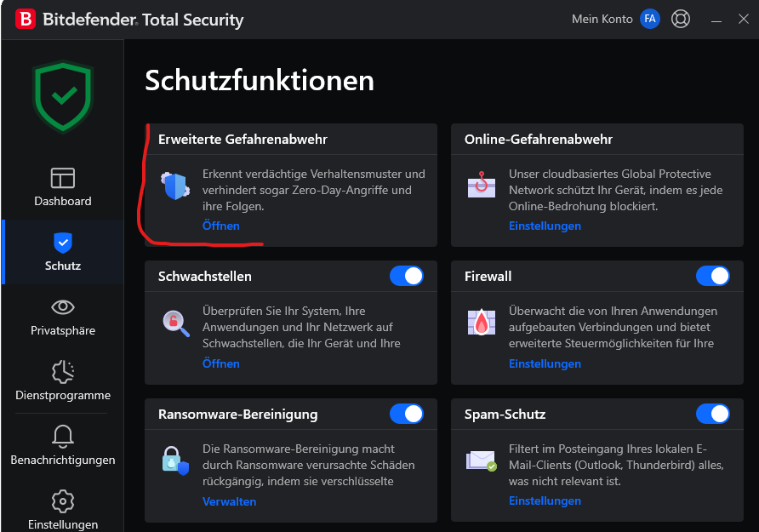Turn off the Firewall switch
Screen dimensions: 759x532
712,276
